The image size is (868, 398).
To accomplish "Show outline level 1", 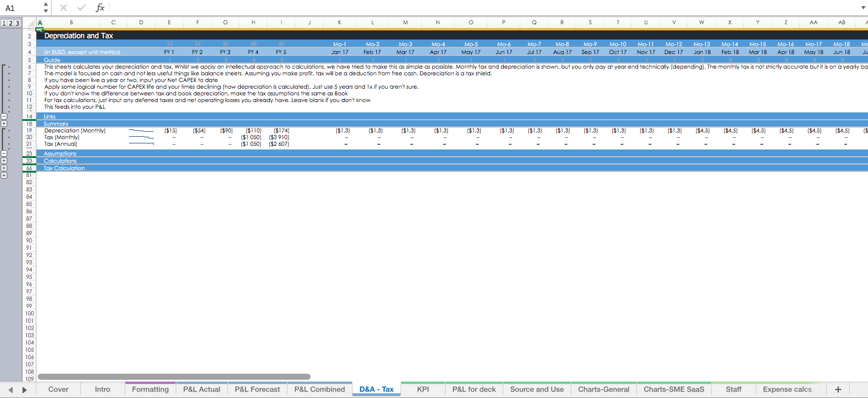I will click(4, 23).
